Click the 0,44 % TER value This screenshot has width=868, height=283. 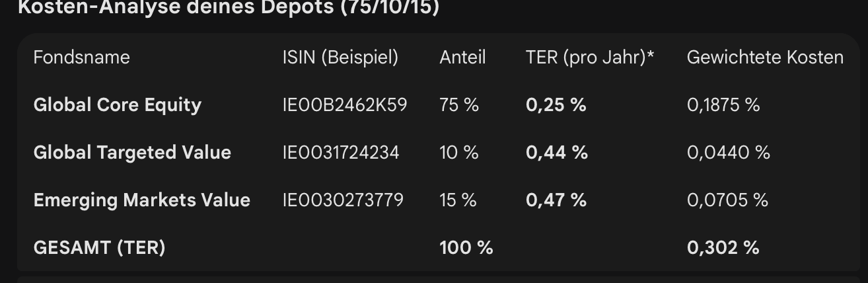click(556, 153)
